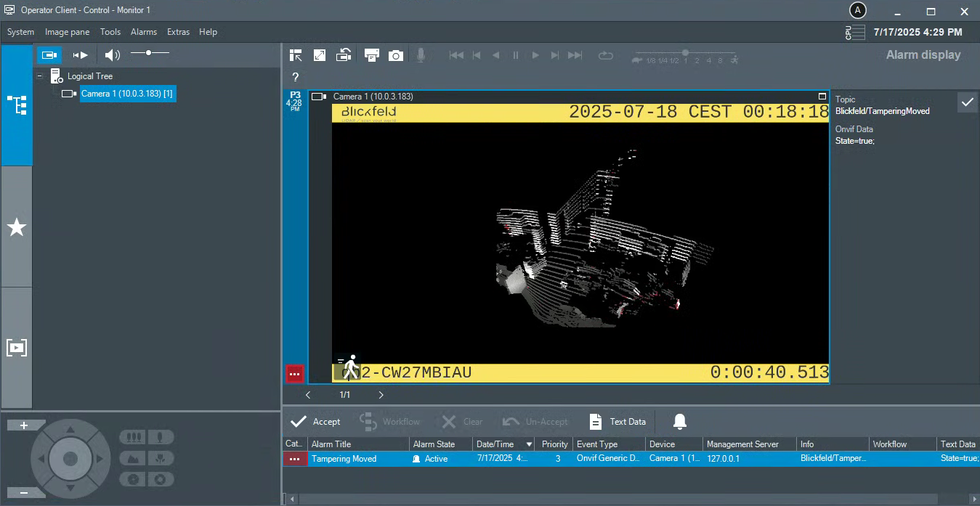Open the playback panel icon in the left sidebar

coord(17,348)
